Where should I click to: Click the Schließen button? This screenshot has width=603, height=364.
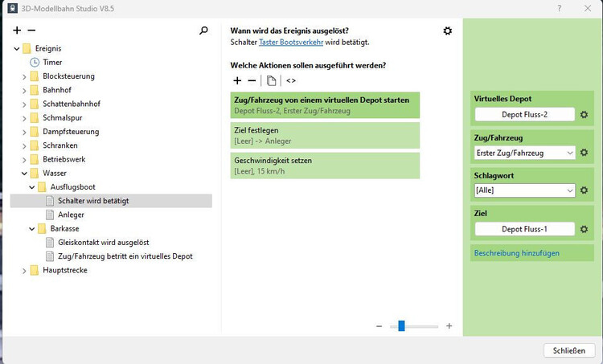(569, 350)
